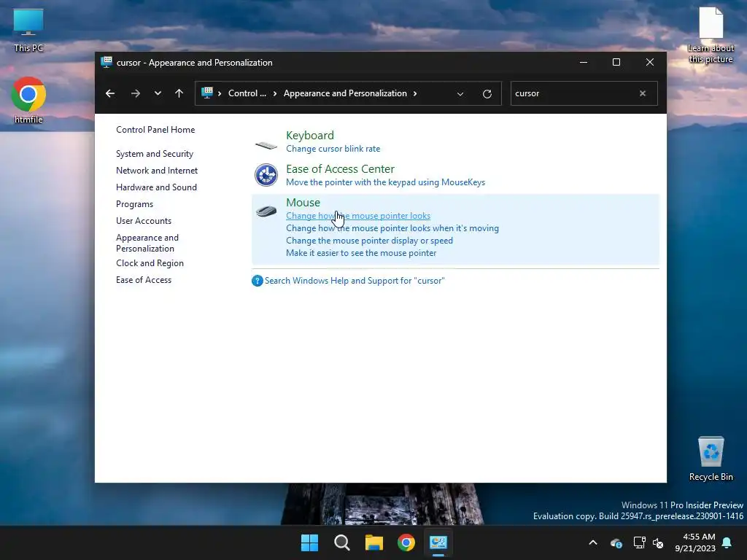The image size is (747, 560).
Task: Open clock showing 4:55 AM 9/21/2023
Action: point(695,542)
